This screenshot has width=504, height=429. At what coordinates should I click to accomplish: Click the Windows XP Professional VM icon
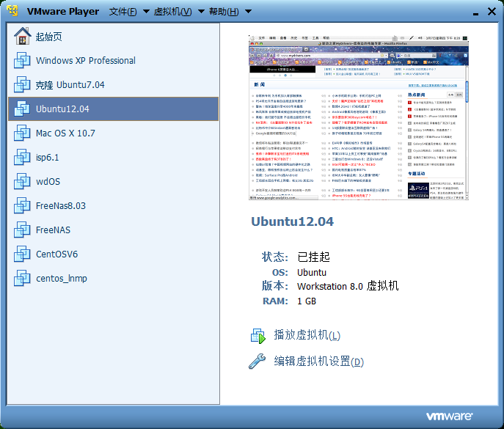tap(22, 60)
